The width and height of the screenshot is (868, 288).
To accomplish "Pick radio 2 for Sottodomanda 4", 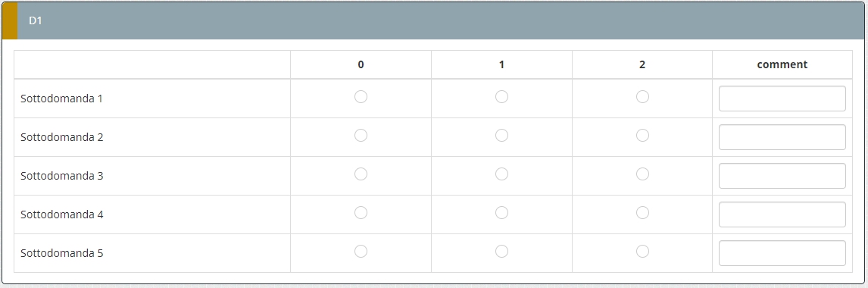I will point(642,213).
